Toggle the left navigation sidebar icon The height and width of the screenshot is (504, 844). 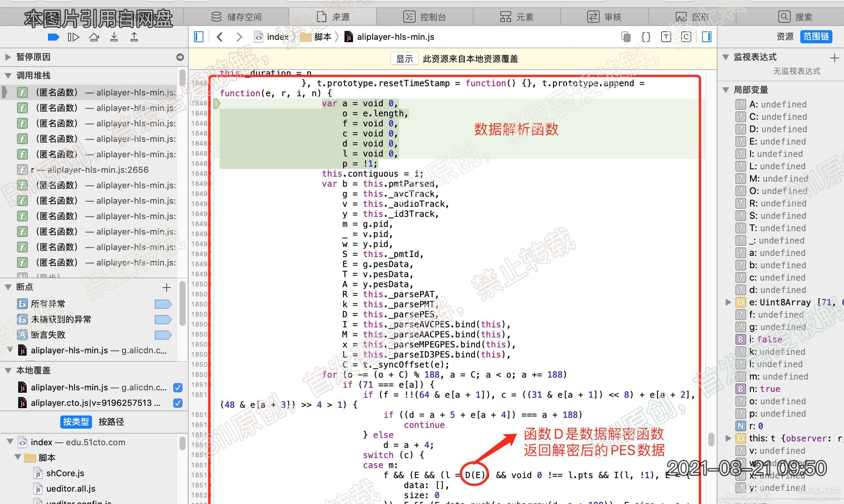coord(199,37)
